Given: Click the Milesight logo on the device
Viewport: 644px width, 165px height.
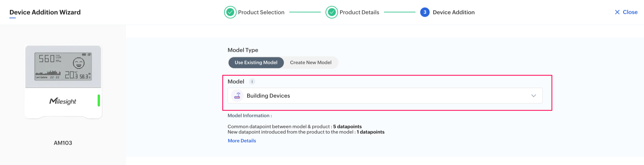Looking at the screenshot, I should (63, 101).
